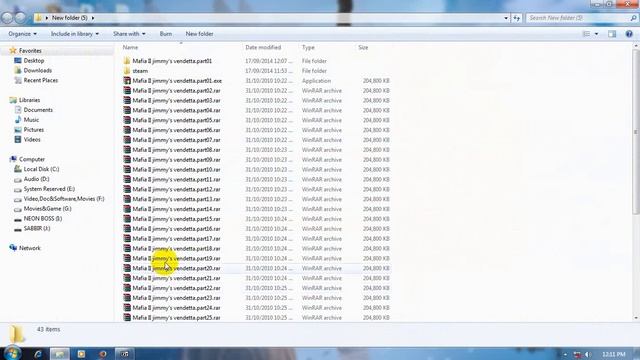Sort by the Name column header

pos(182,47)
